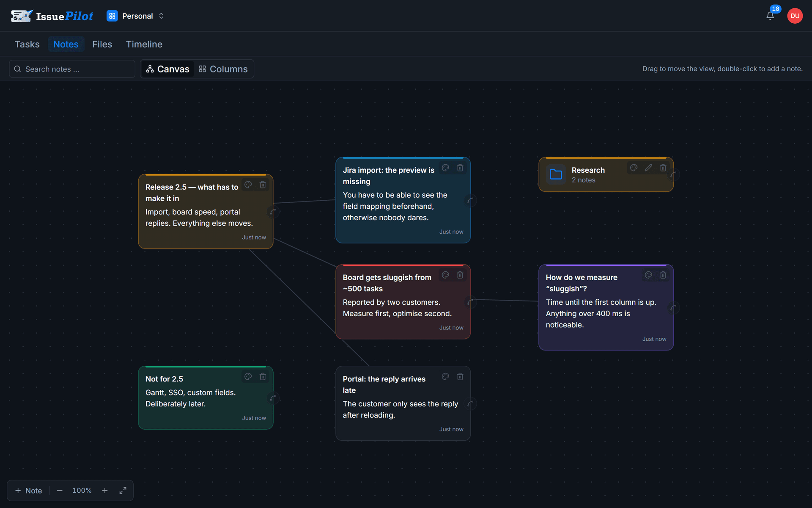
Task: Switch to the Tasks tab
Action: (x=27, y=44)
